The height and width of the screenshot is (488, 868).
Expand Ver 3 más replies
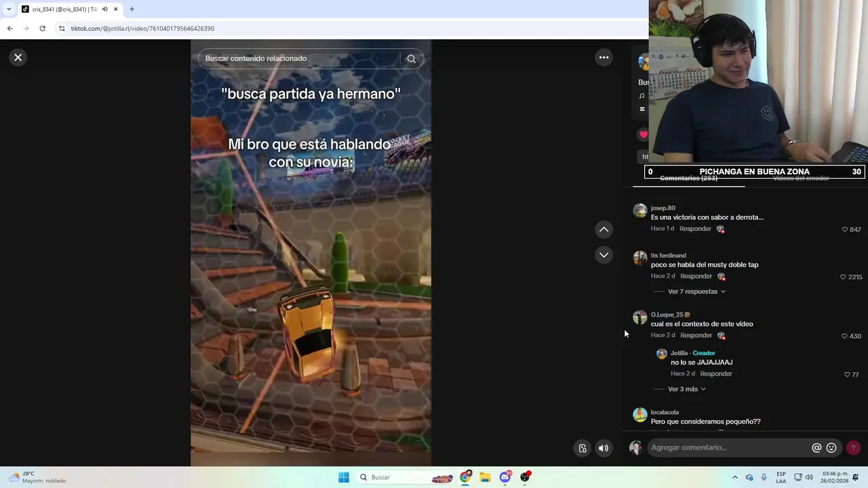(x=687, y=389)
